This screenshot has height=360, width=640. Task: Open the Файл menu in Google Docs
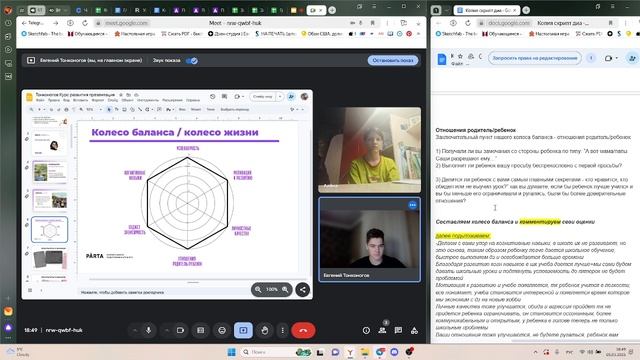click(457, 64)
